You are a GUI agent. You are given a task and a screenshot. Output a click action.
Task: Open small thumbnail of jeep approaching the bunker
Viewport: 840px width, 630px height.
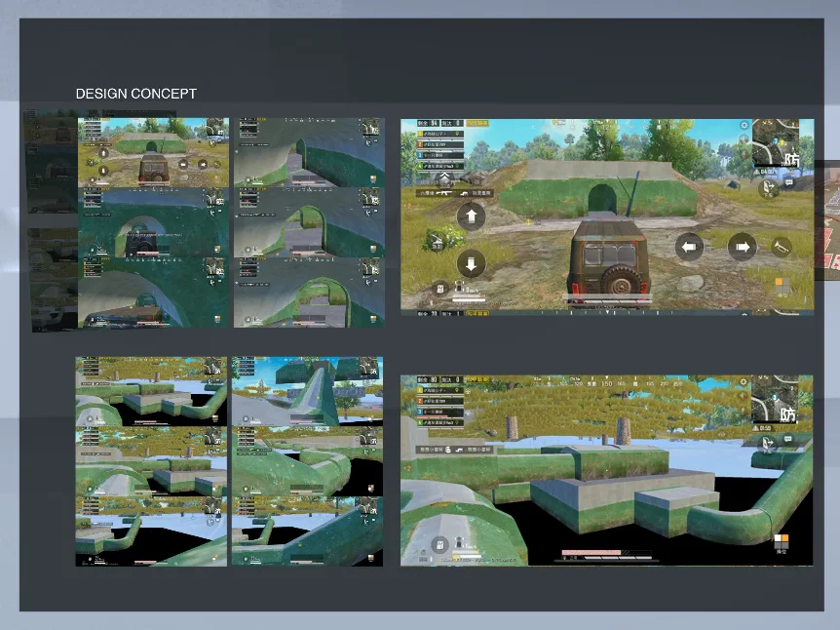(153, 152)
